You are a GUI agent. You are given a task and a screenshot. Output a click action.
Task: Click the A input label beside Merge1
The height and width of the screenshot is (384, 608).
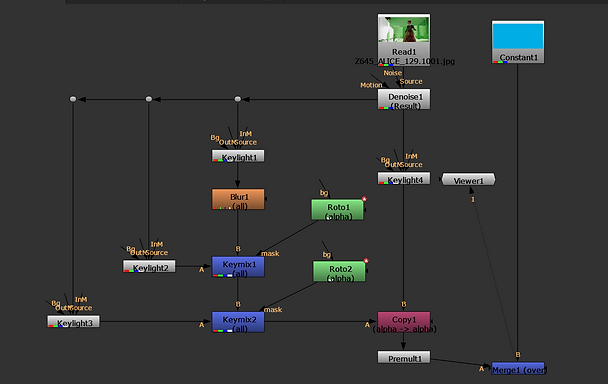tap(481, 369)
